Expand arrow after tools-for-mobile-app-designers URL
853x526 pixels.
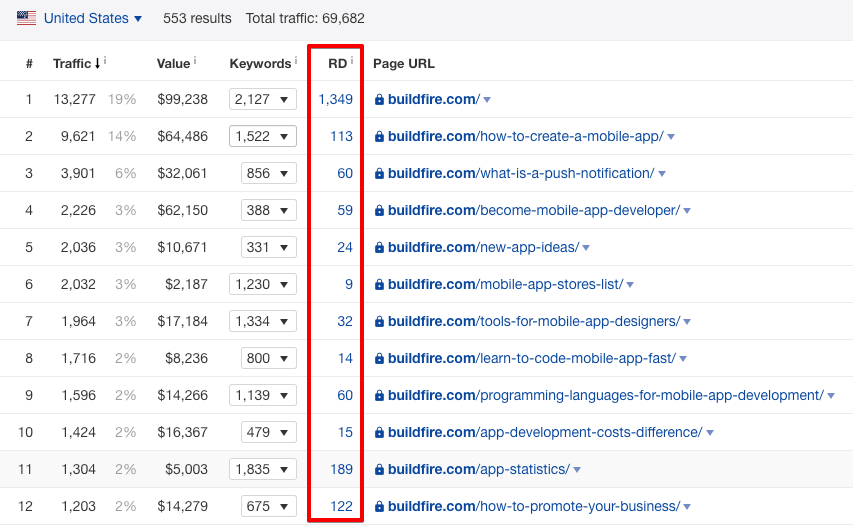(687, 322)
